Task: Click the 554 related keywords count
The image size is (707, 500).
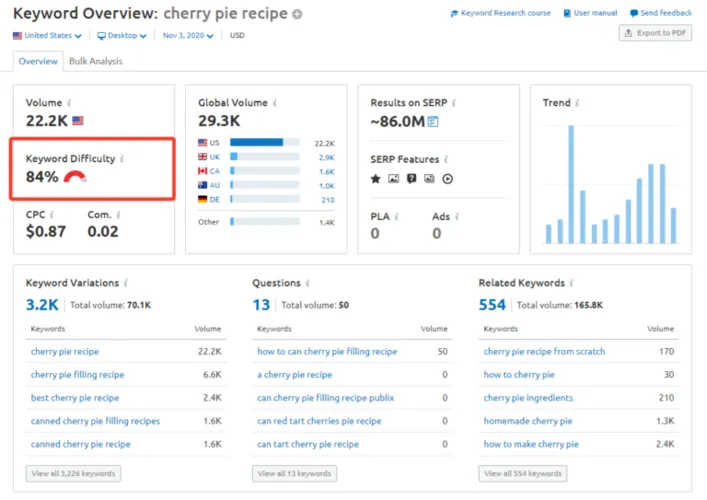Action: [x=492, y=305]
